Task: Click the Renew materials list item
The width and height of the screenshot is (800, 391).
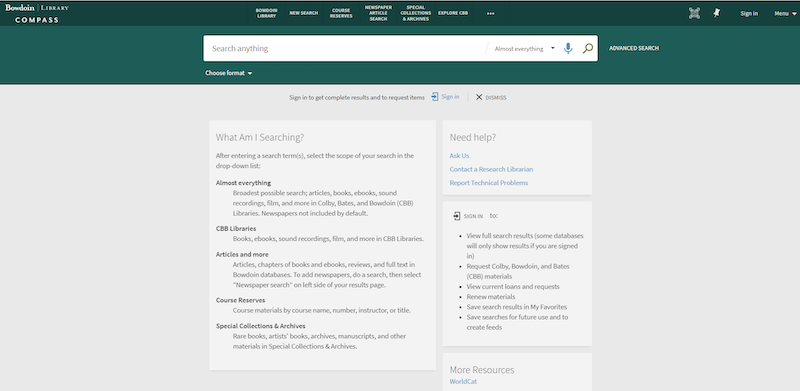Action: coord(491,297)
